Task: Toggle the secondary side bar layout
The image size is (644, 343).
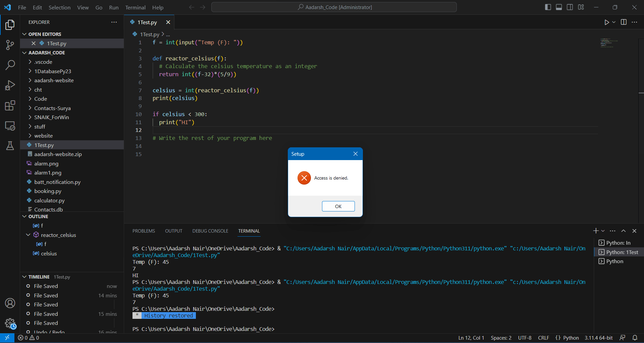Action: click(570, 7)
